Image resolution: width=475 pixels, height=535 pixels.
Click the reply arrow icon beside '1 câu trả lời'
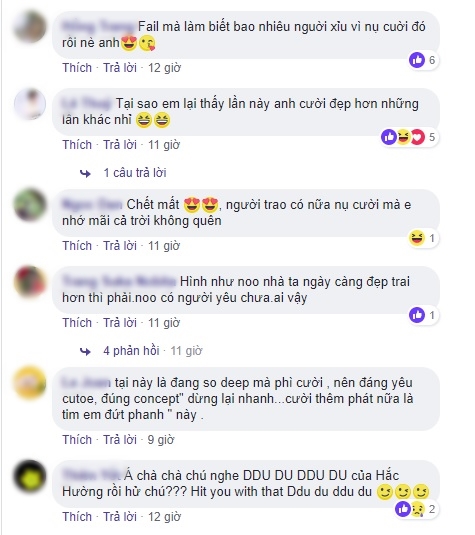click(85, 174)
